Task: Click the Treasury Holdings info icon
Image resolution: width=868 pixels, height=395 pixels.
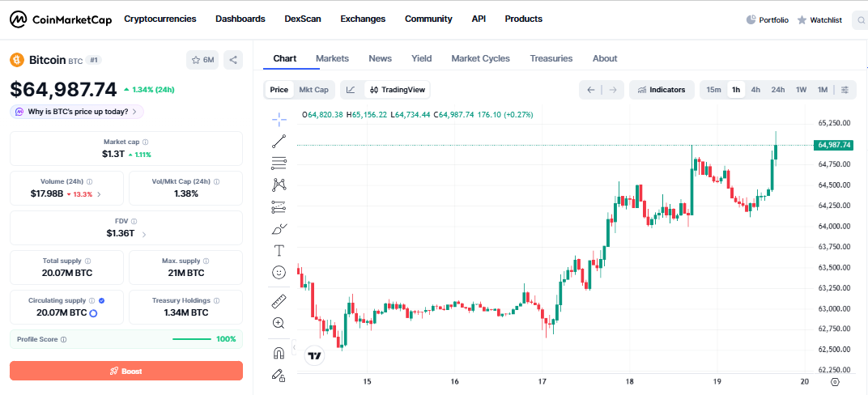Action: [x=216, y=300]
